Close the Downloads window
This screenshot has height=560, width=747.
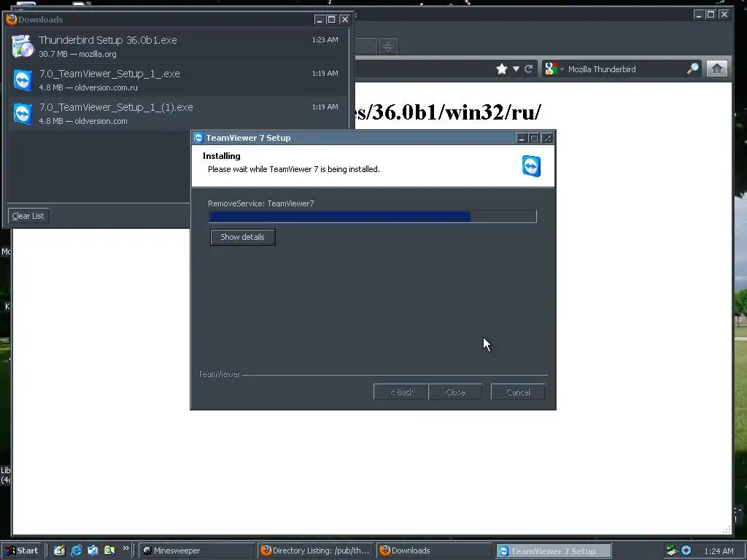pos(344,20)
